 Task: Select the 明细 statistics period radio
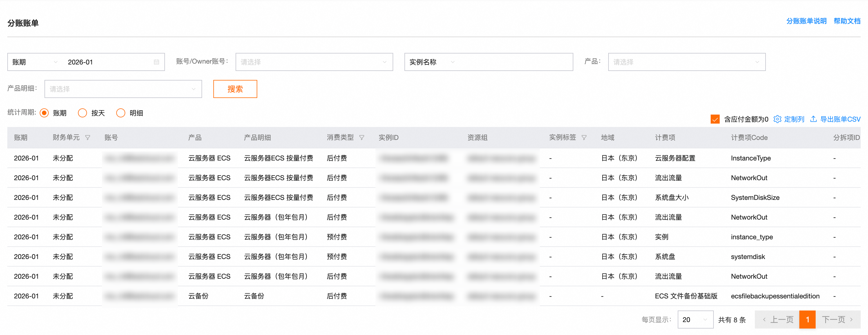[x=121, y=113]
